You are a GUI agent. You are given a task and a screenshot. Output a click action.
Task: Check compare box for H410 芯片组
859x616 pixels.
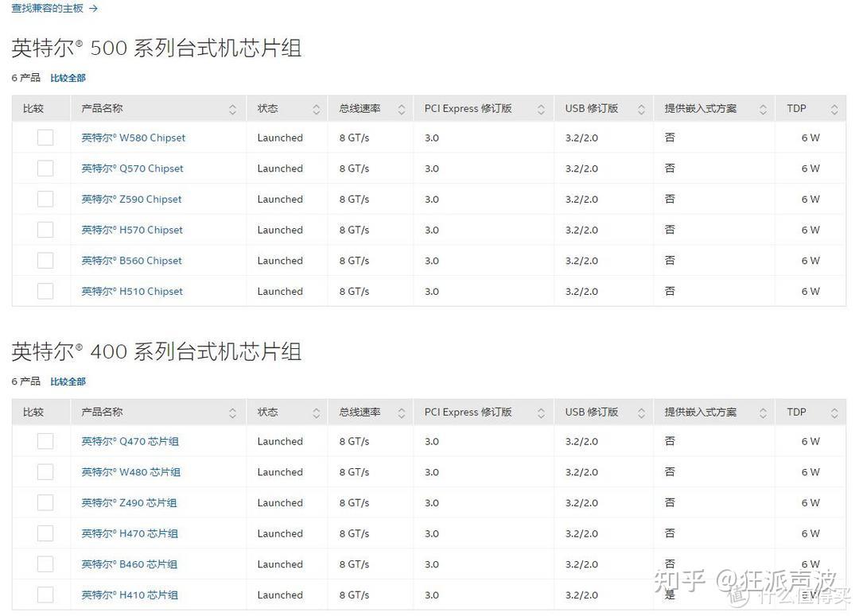(x=45, y=595)
